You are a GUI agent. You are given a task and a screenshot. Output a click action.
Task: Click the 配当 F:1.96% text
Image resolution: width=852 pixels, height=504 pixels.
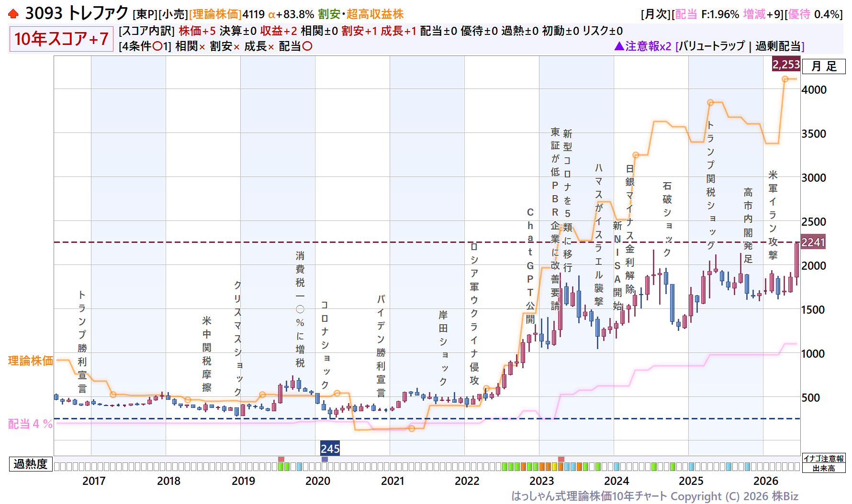[x=707, y=14]
